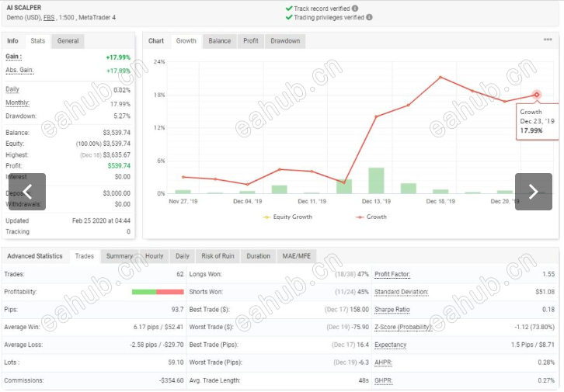This screenshot has height=392, width=564.
Task: Click the Gain label link
Action: click(x=13, y=57)
